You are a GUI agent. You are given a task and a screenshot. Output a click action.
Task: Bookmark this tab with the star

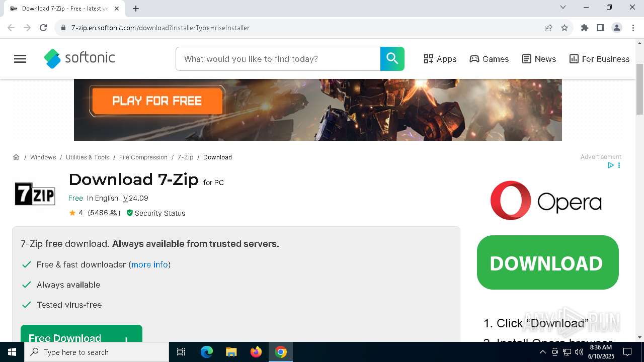tap(565, 28)
